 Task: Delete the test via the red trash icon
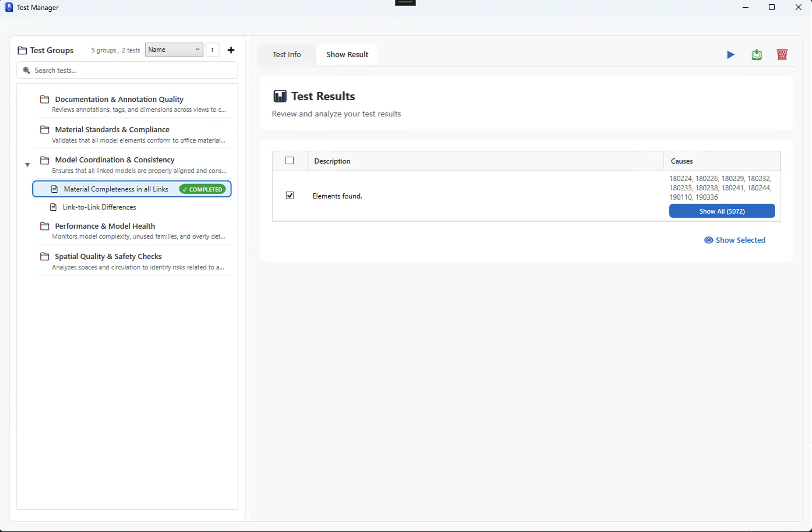pos(782,54)
